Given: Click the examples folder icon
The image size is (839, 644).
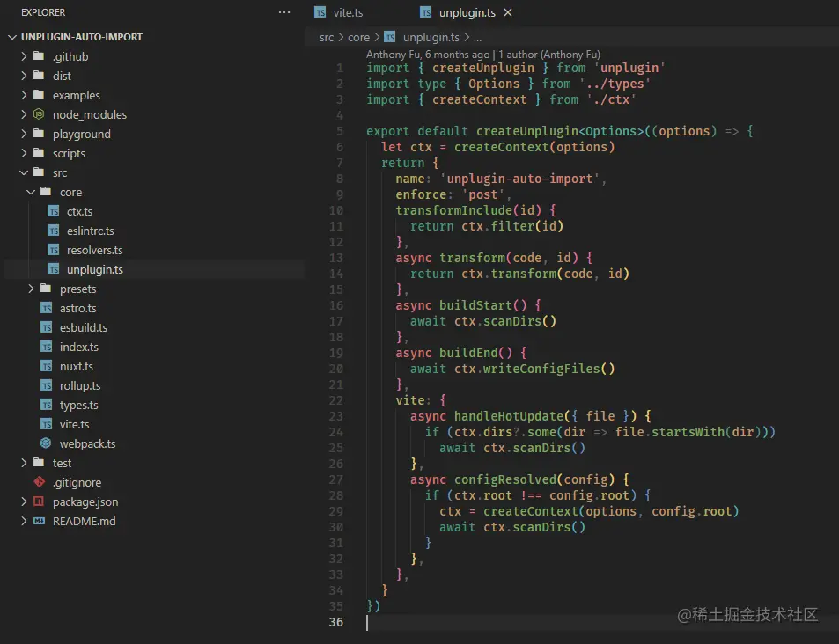Looking at the screenshot, I should coord(39,94).
